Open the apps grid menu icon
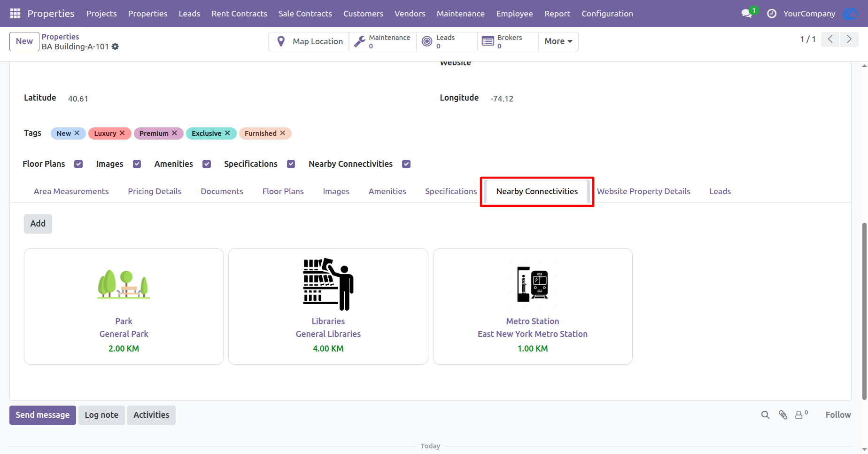Viewport: 868px width, 454px height. 15,14
